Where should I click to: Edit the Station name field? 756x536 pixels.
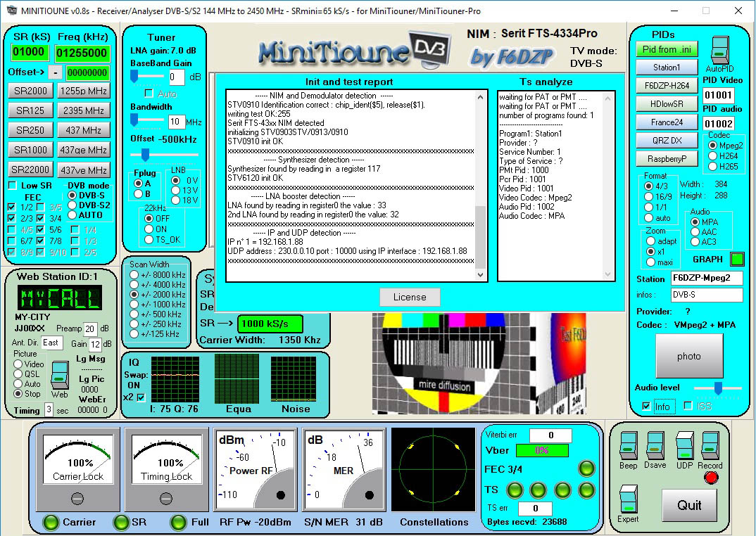point(706,278)
